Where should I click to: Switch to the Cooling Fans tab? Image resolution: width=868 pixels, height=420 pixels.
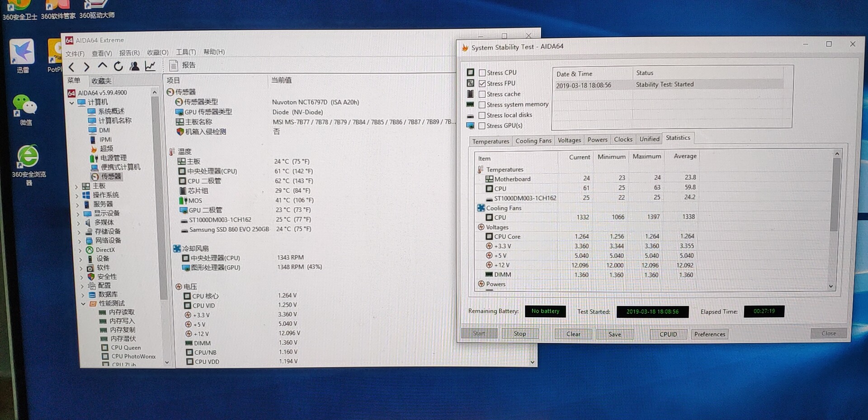coord(533,141)
